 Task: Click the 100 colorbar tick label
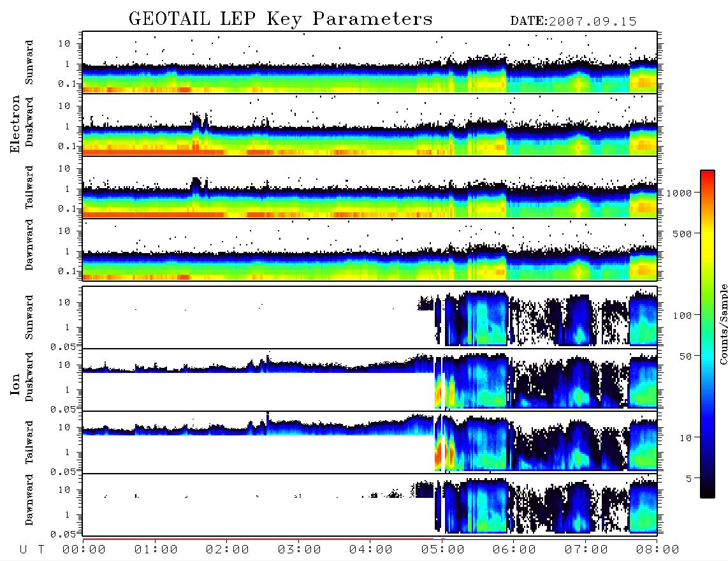coord(682,316)
